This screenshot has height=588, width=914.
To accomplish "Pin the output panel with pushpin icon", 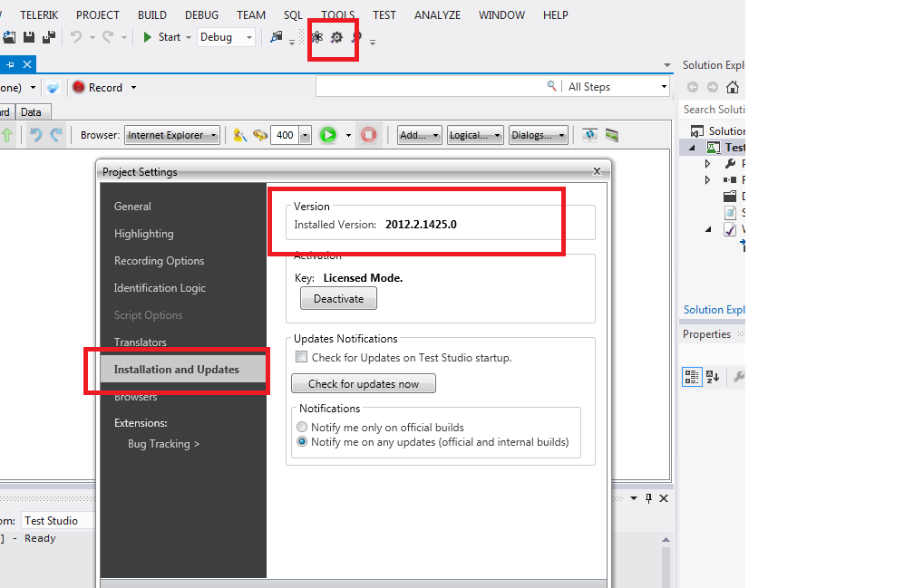I will (649, 498).
